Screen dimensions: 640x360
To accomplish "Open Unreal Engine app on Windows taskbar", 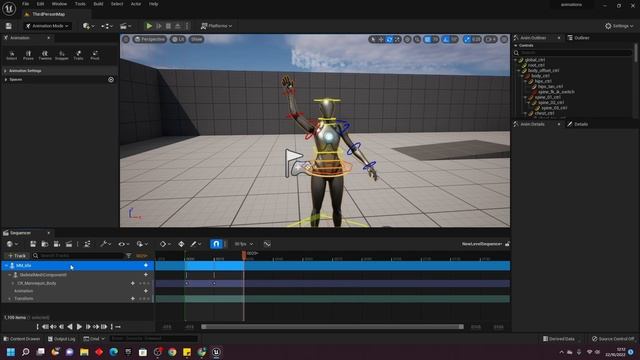I will [216, 352].
